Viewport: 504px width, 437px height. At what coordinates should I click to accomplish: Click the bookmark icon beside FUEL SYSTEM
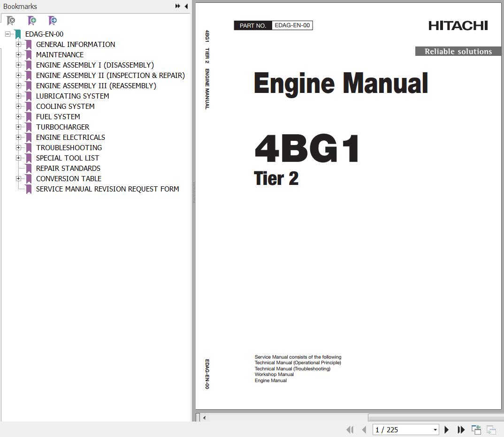[29, 117]
